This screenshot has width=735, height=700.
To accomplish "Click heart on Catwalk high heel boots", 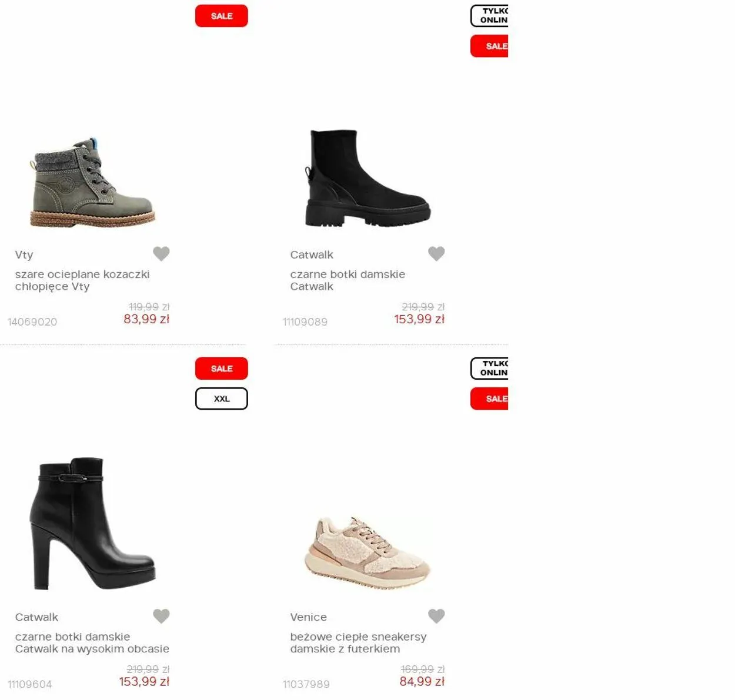I will [x=161, y=616].
